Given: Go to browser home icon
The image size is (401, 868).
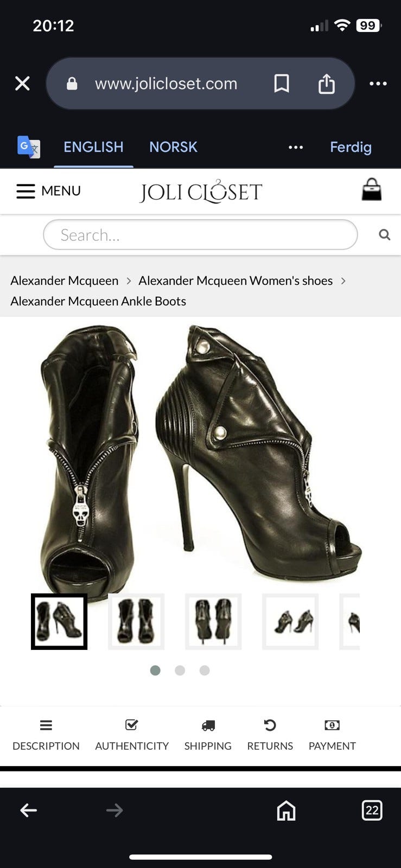Looking at the screenshot, I should (286, 810).
